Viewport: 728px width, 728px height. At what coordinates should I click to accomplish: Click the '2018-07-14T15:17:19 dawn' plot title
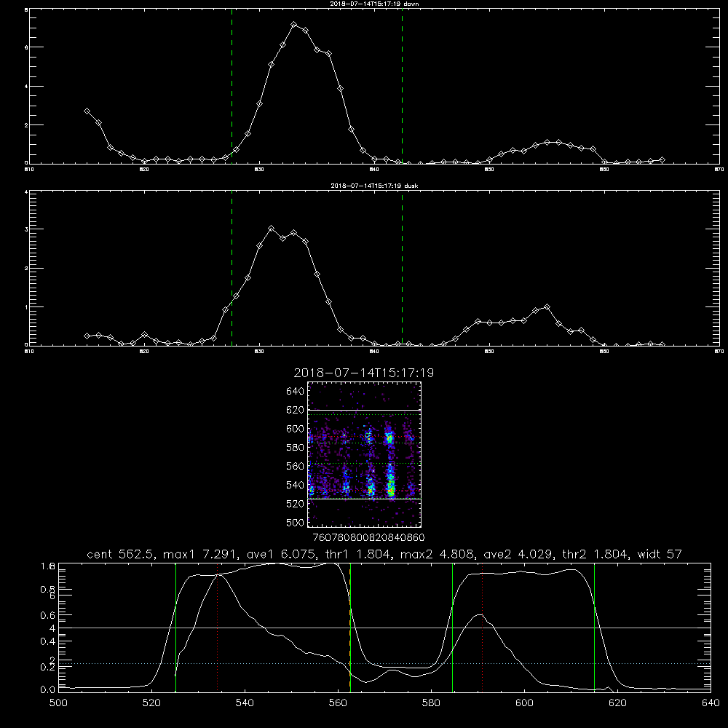pyautogui.click(x=374, y=3)
